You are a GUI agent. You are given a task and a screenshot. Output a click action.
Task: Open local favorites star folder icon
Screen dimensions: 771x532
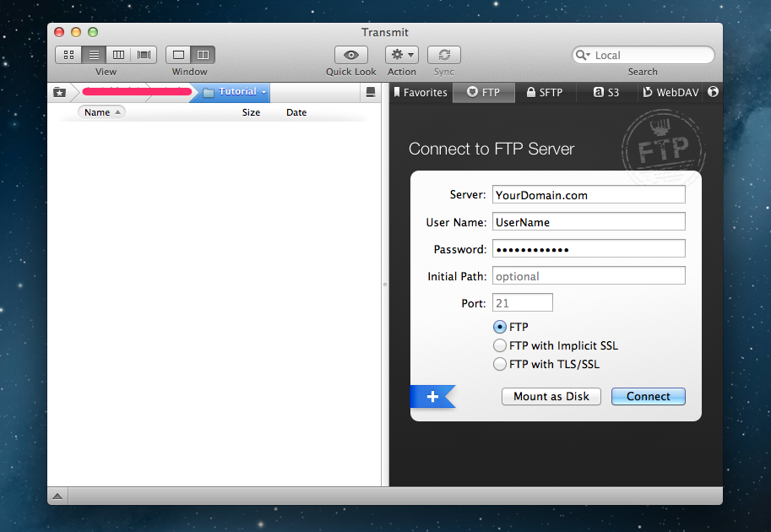pos(59,92)
